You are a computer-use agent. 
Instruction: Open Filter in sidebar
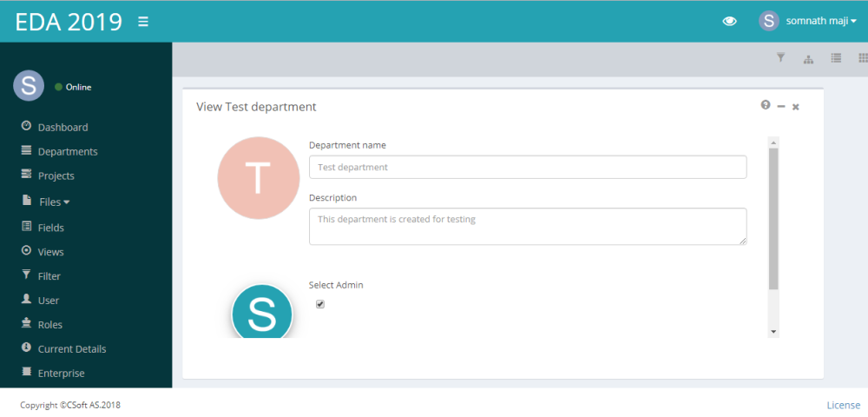tap(49, 276)
